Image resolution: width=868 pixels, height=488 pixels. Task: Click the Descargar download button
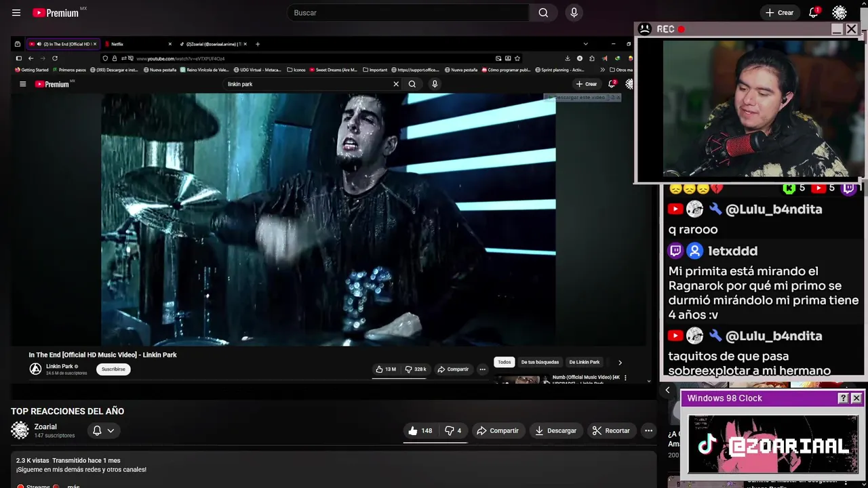pyautogui.click(x=555, y=430)
